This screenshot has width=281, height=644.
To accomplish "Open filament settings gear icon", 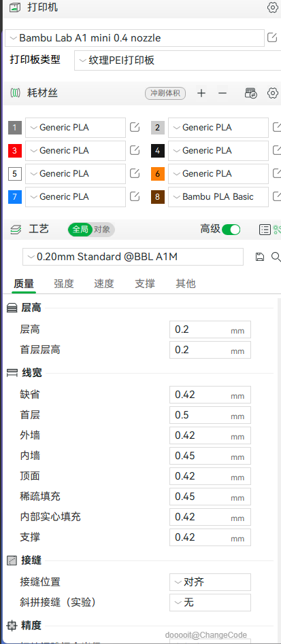I will [x=272, y=93].
